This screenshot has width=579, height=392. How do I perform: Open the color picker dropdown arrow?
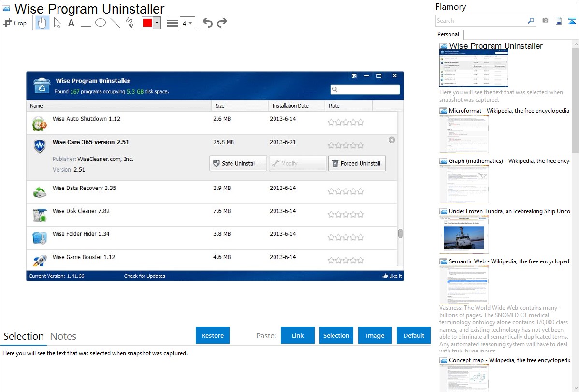[x=157, y=23]
